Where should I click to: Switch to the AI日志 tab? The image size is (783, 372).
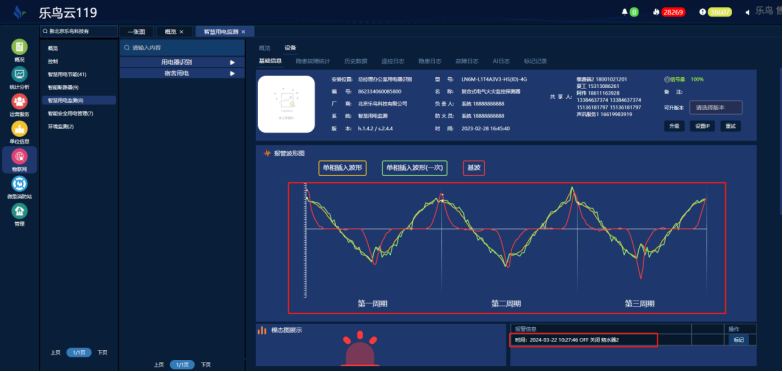(x=501, y=61)
